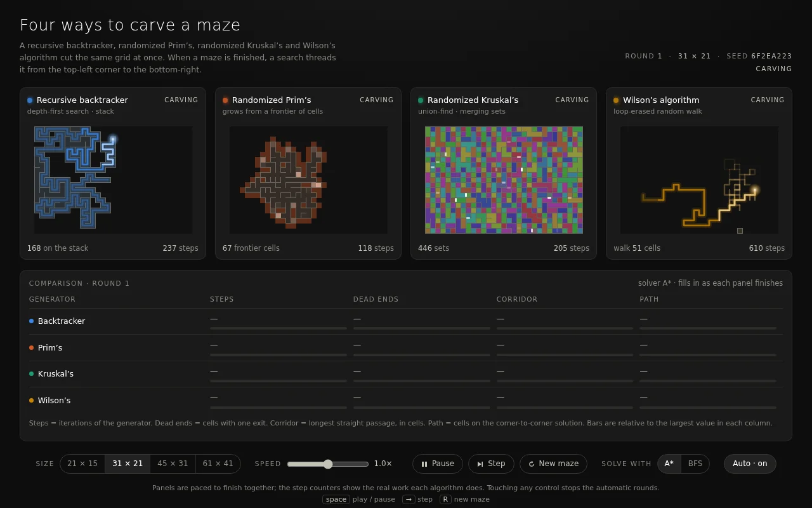Image resolution: width=812 pixels, height=508 pixels.
Task: Click the yellow dot beside Wilson's algorithm title
Action: pos(616,100)
